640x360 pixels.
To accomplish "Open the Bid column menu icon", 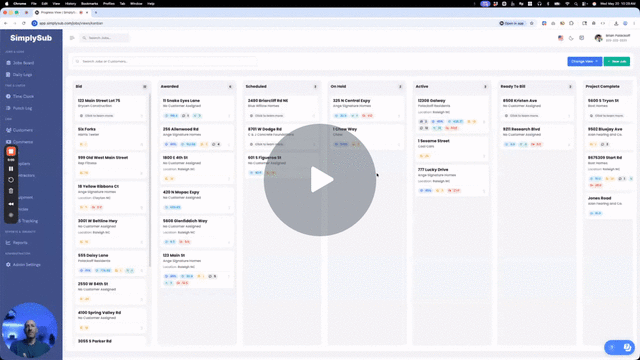I will (x=144, y=87).
